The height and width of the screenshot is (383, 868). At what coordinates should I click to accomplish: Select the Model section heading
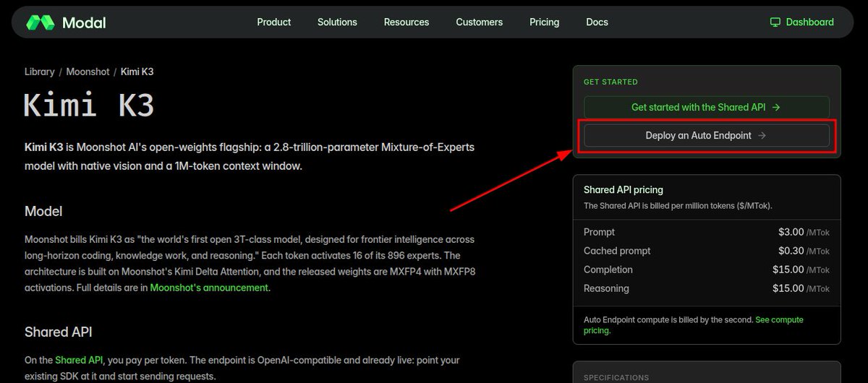43,211
